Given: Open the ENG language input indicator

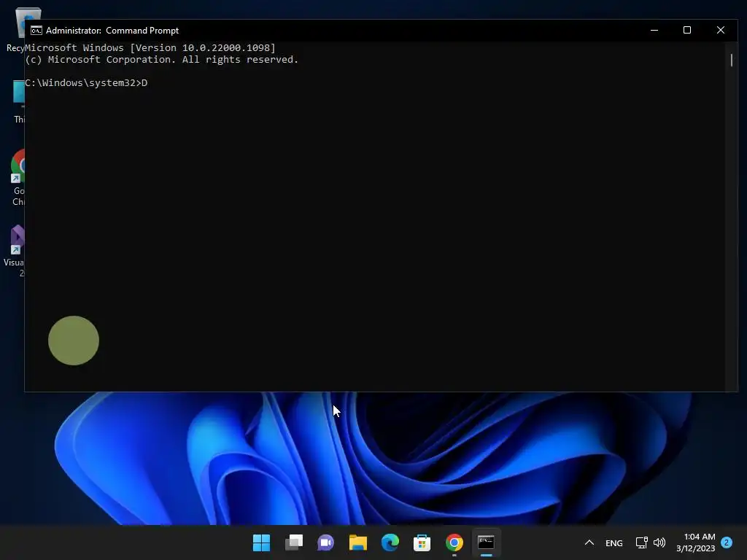Looking at the screenshot, I should point(614,542).
